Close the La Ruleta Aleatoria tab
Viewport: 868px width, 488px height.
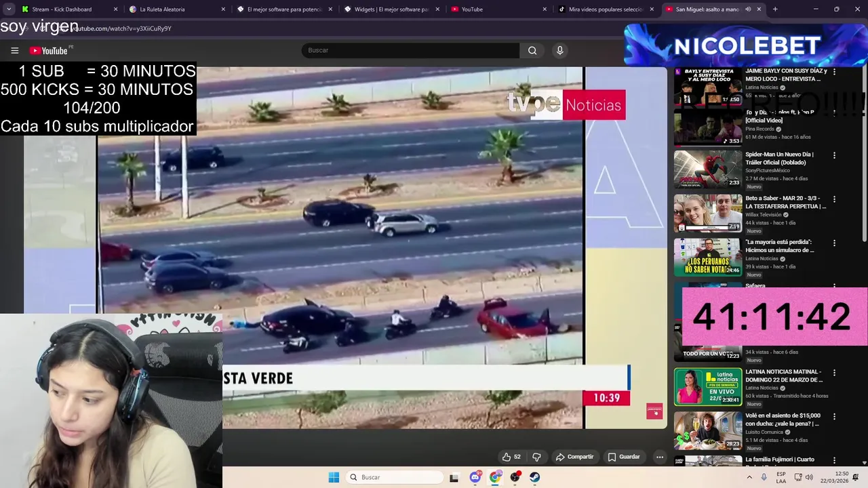tap(223, 9)
